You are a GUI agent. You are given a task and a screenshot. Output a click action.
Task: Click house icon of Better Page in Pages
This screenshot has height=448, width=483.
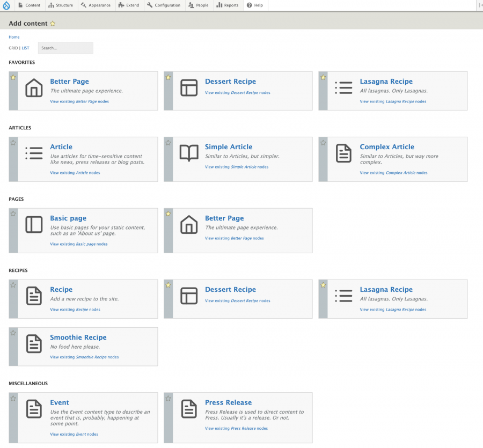189,224
